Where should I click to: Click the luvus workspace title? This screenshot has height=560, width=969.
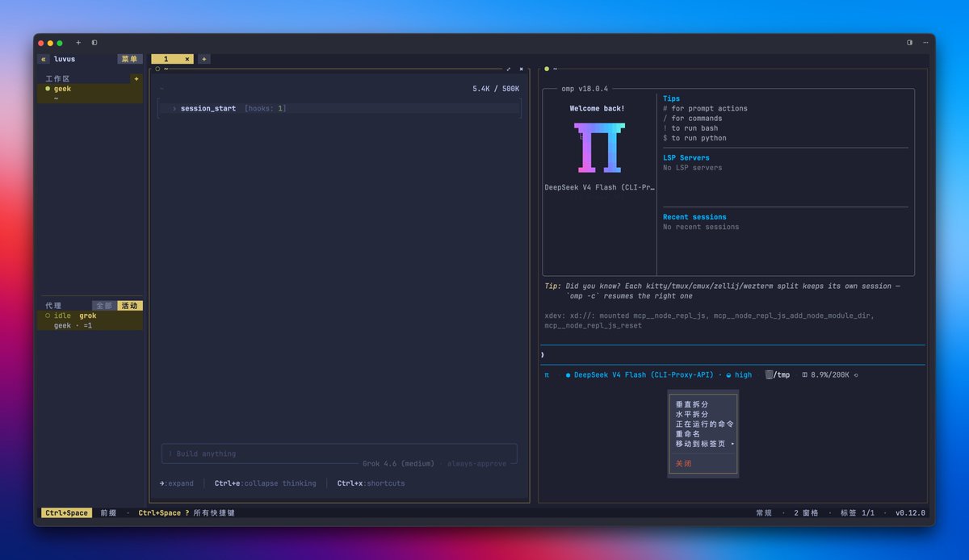coord(65,59)
